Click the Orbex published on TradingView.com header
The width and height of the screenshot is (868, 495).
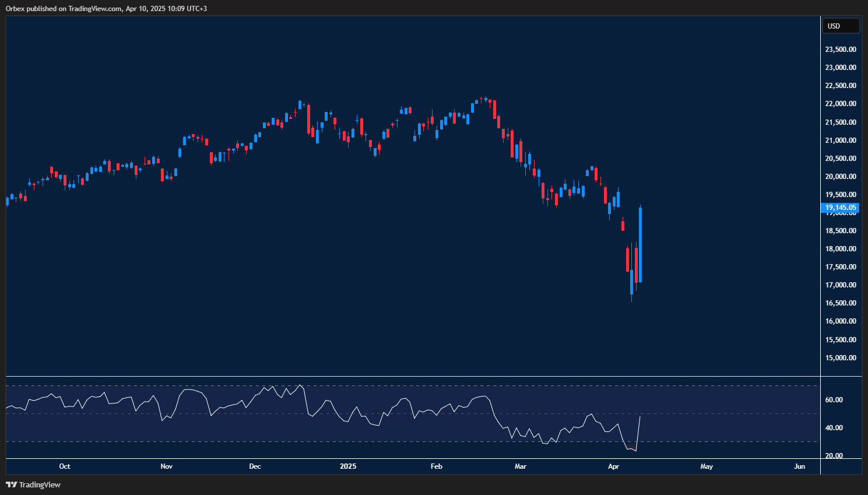tap(106, 8)
